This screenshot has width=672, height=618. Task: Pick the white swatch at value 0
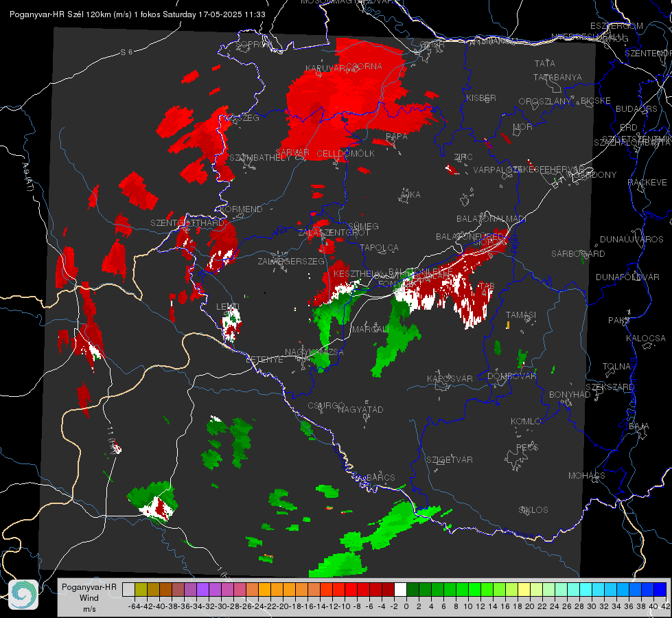pyautogui.click(x=400, y=589)
